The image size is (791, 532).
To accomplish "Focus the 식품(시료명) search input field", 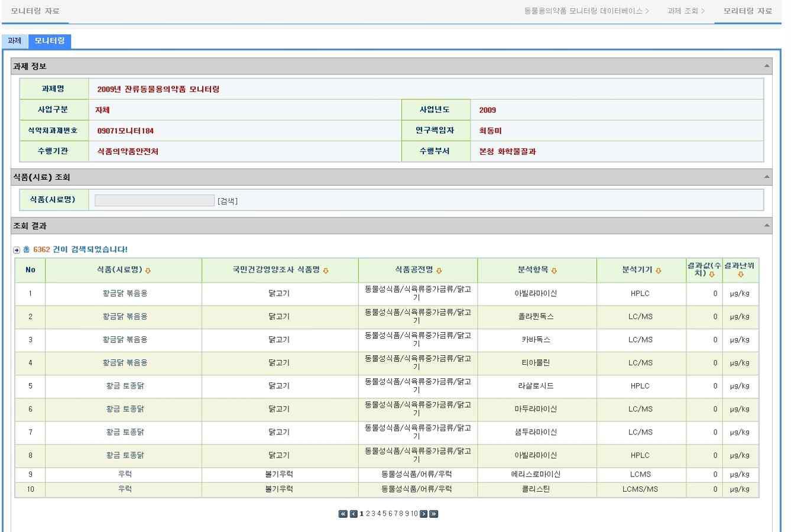I will pyautogui.click(x=154, y=200).
